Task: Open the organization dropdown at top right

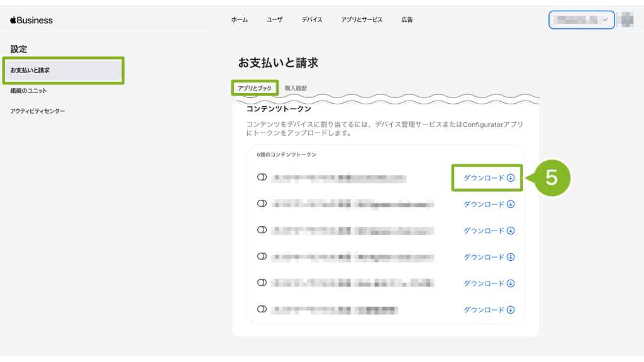Action: [x=582, y=20]
